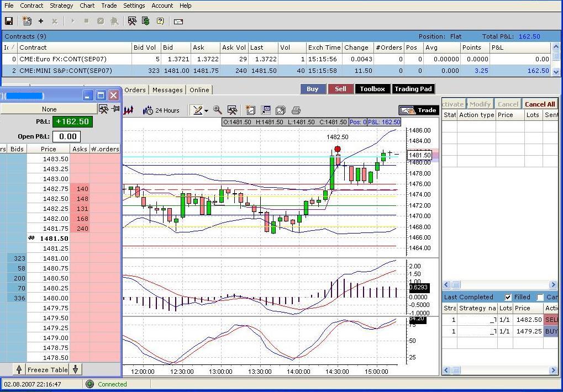Open the 24 Hours session selector
Image resolution: width=563 pixels, height=392 pixels.
tap(161, 110)
